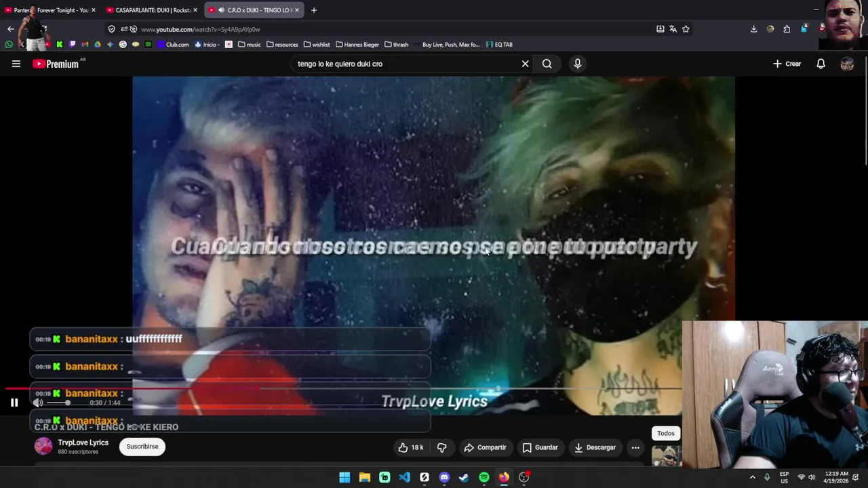Open Steam from the taskbar

[x=464, y=477]
